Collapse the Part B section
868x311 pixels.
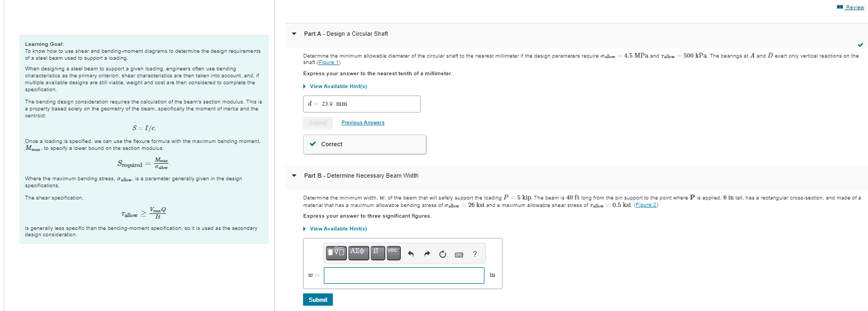(294, 176)
